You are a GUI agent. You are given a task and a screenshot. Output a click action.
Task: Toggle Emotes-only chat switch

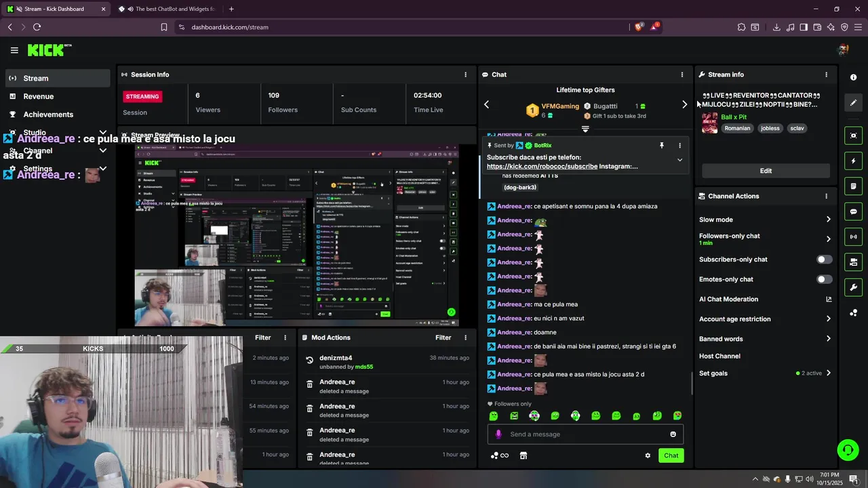[824, 279]
